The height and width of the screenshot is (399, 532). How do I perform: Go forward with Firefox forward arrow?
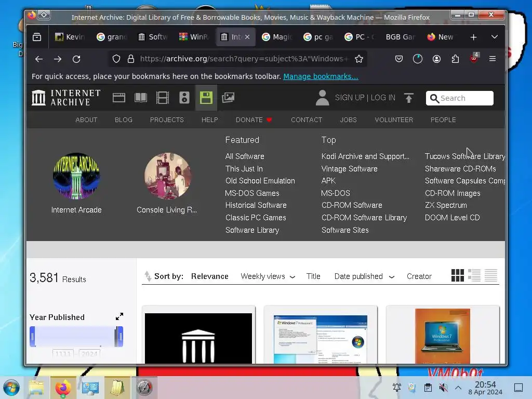[x=58, y=59]
